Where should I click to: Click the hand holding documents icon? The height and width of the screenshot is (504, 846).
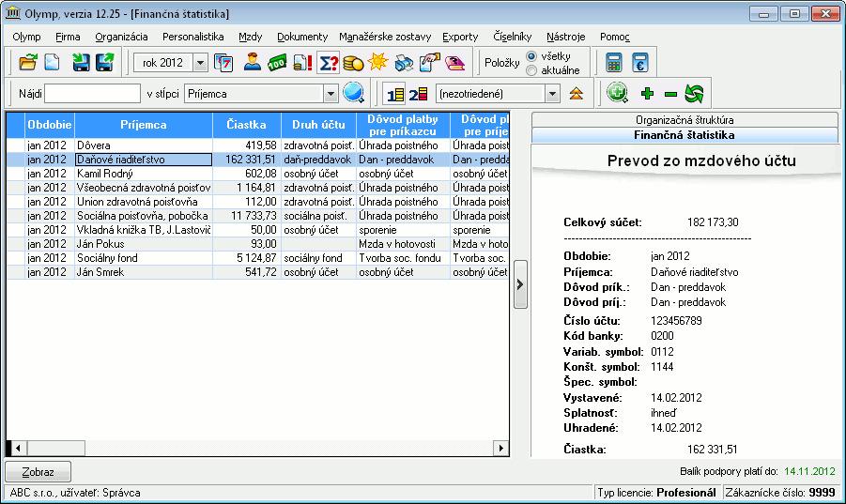tap(429, 63)
